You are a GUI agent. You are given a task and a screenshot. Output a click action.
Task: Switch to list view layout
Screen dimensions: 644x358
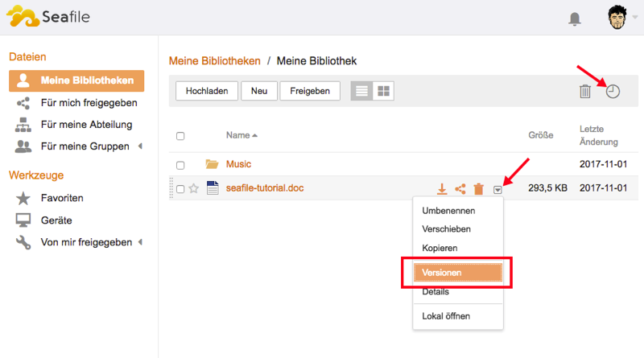tap(362, 91)
